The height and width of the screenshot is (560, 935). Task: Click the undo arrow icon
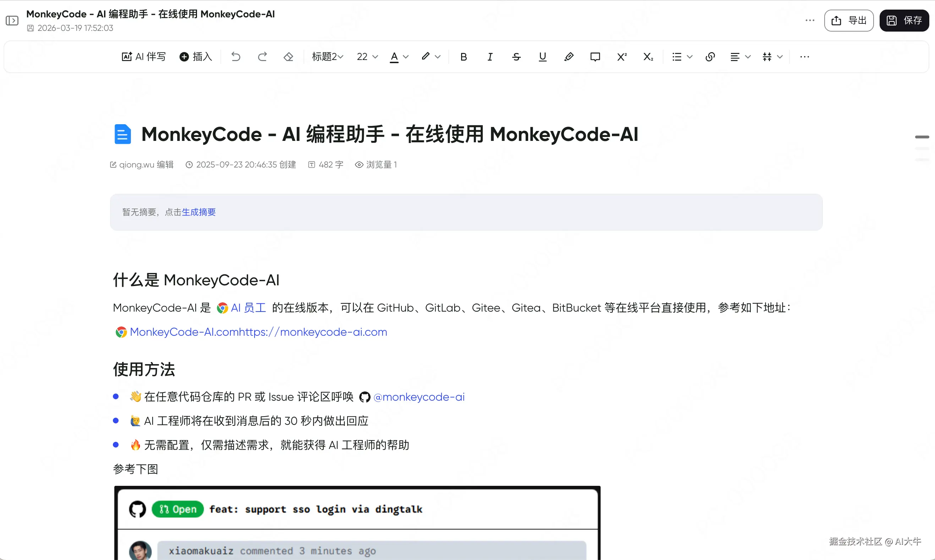click(x=236, y=57)
